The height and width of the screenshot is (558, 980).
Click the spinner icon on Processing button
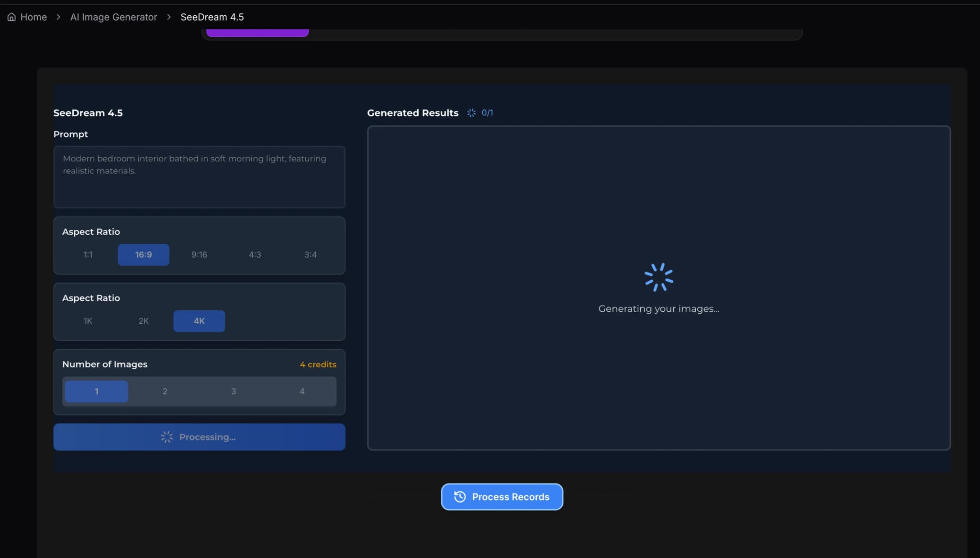point(167,437)
